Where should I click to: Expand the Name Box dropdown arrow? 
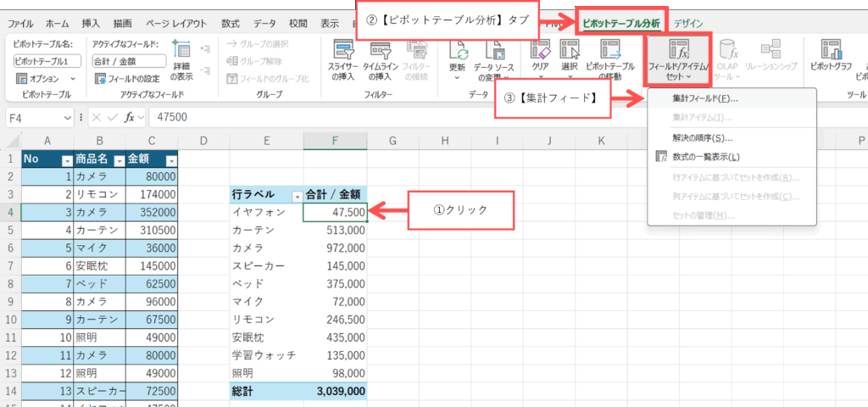click(68, 117)
